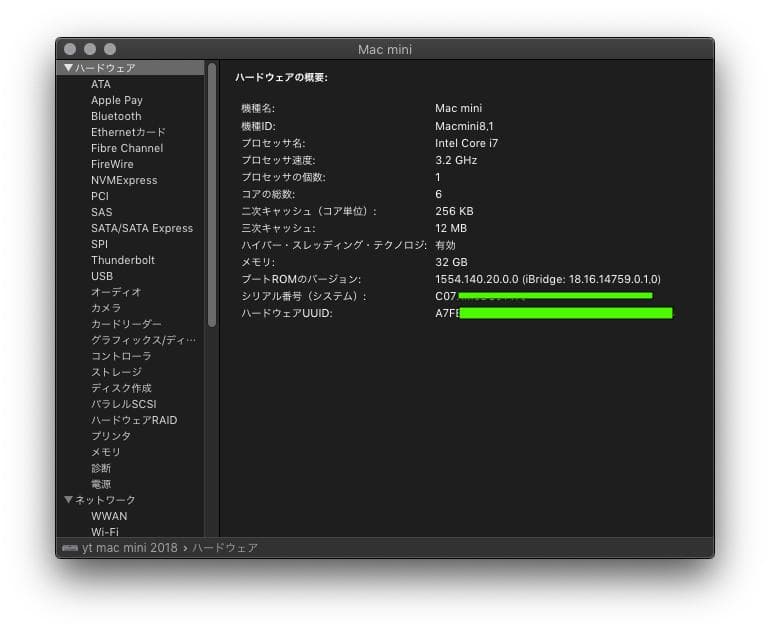The height and width of the screenshot is (632, 770).
Task: Select 電源 in the sidebar
Action: [x=101, y=484]
